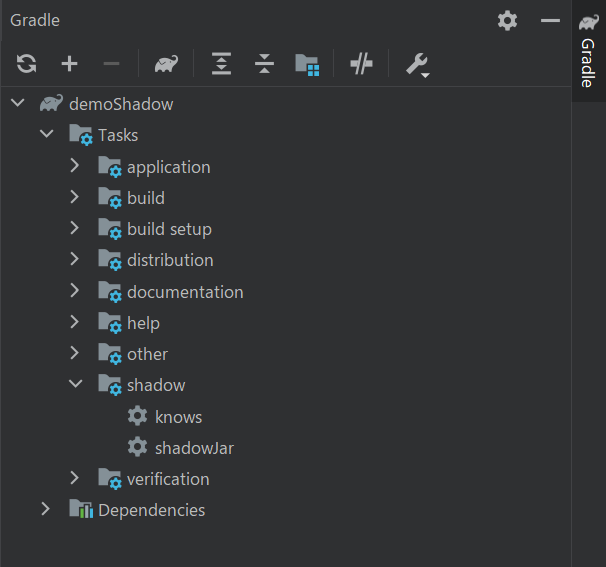This screenshot has height=567, width=606.
Task: Click the documentation folder icon
Action: pos(110,291)
